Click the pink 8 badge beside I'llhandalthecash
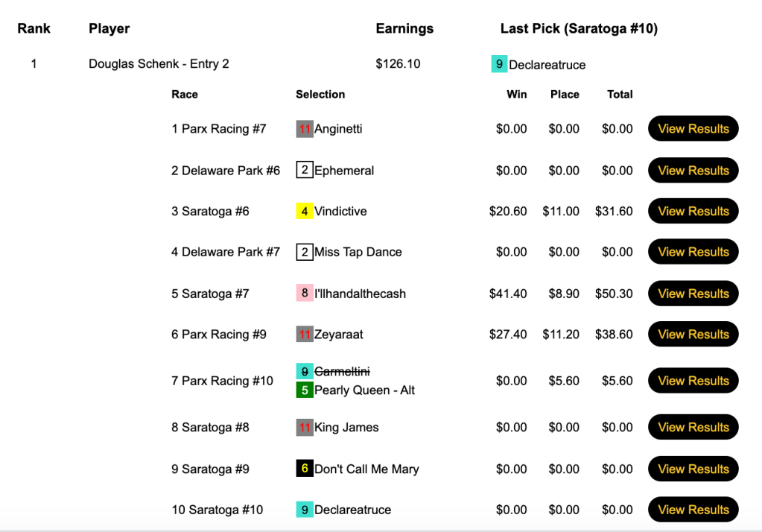The image size is (762, 532). [x=304, y=294]
